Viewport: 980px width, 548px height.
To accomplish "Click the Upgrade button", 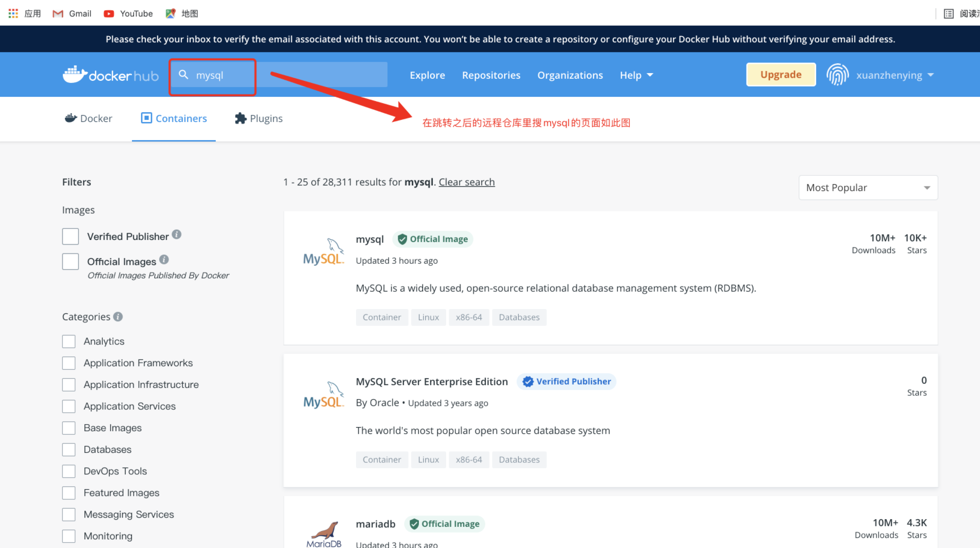I will pyautogui.click(x=781, y=75).
